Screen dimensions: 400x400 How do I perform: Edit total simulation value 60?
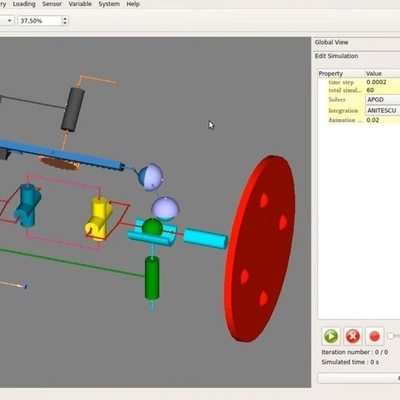point(383,90)
